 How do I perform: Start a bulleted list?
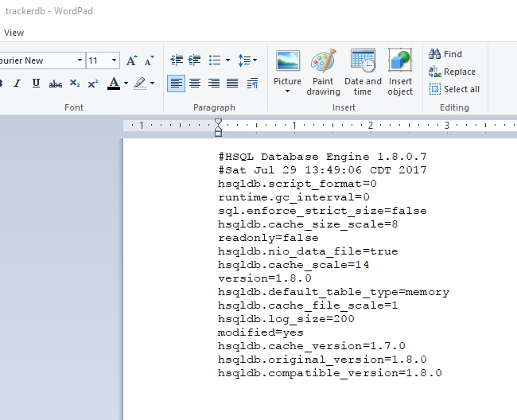point(215,60)
